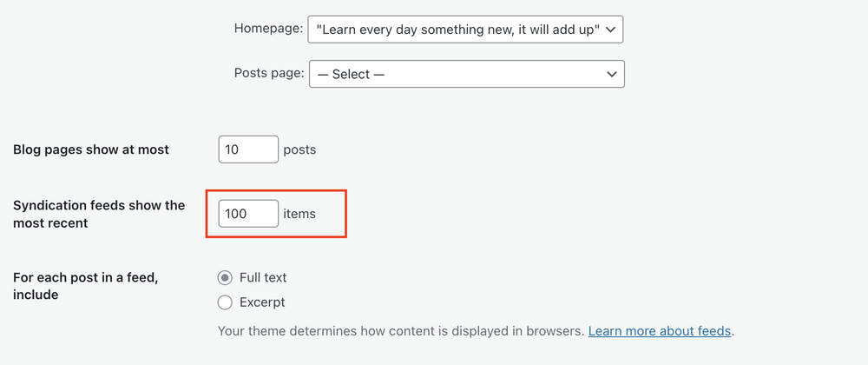Click the Syndication feeds show the most recent label
Viewport: 868px width, 365px height.
[x=99, y=214]
